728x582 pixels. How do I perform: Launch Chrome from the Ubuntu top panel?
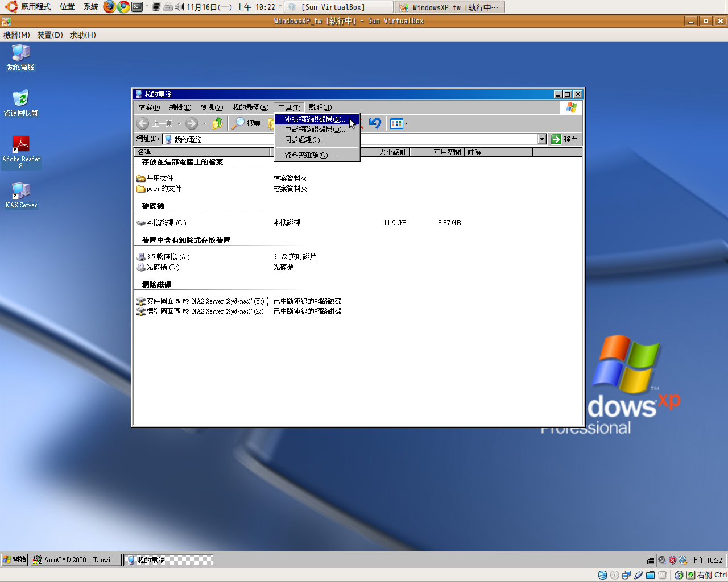(x=123, y=7)
